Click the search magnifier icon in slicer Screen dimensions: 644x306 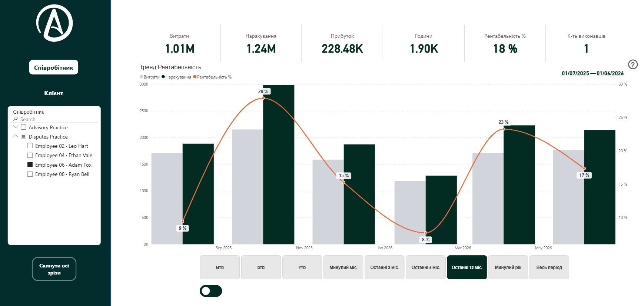(16, 119)
